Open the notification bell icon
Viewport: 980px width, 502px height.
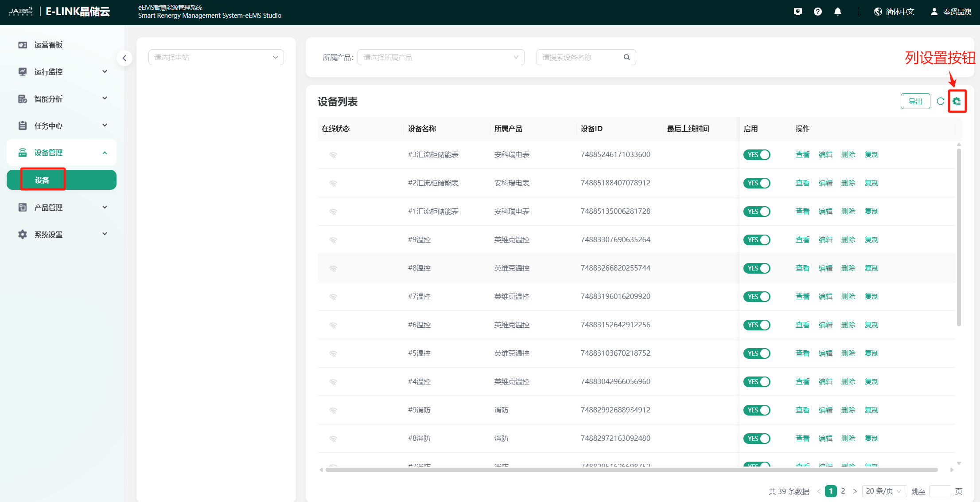(837, 12)
